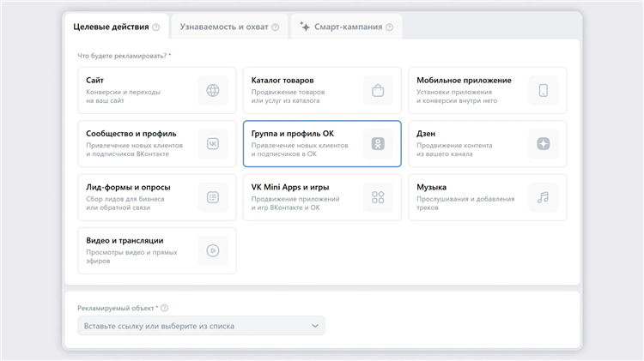The height and width of the screenshot is (361, 644).
Task: Switch to the Узнаваемость и охват tab
Action: point(229,27)
